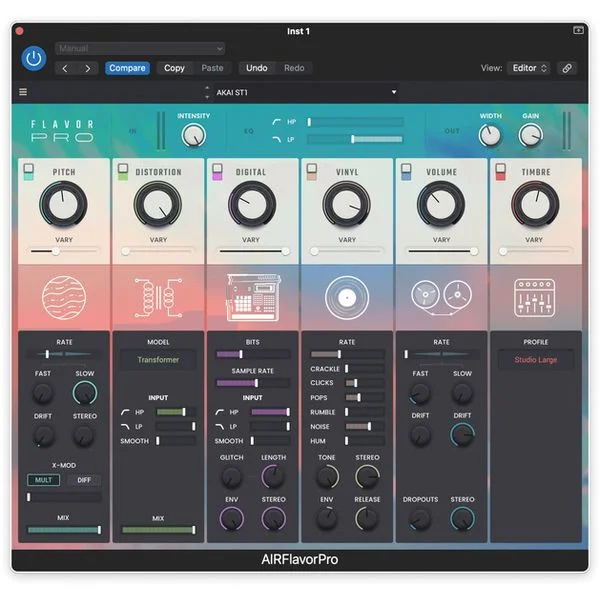The height and width of the screenshot is (600, 600).
Task: Toggle the Pitch module on/off switch
Action: tap(29, 171)
